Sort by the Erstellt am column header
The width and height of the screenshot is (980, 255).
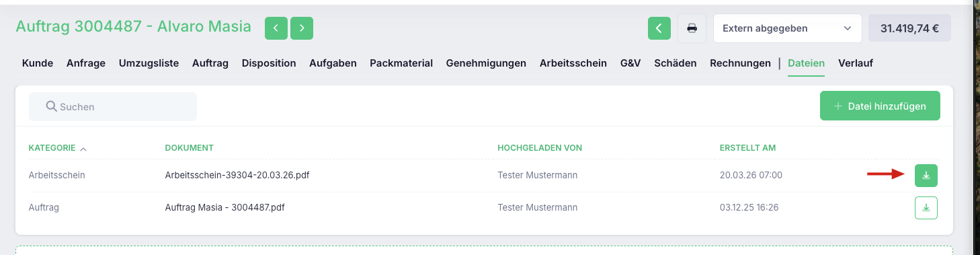pyautogui.click(x=748, y=147)
